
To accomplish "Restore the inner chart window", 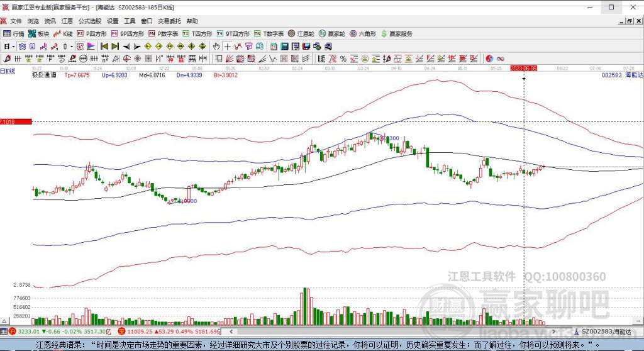I will pyautogui.click(x=629, y=21).
